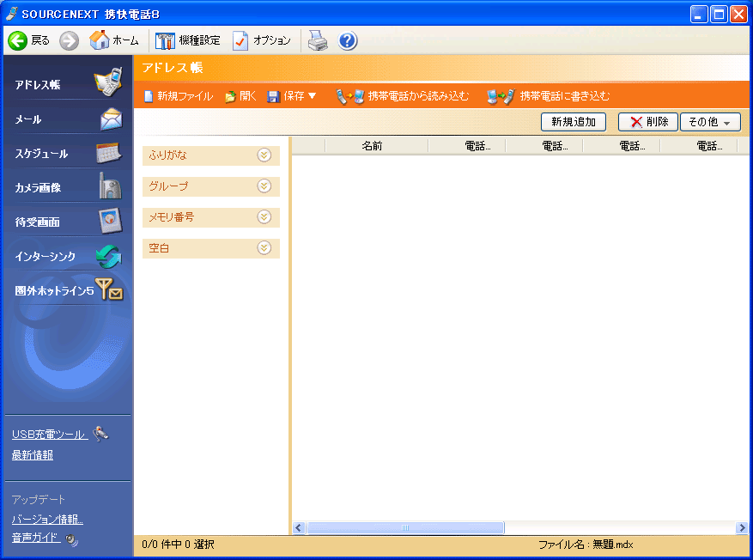Click the 0/0 件中 0 選択 status text
The height and width of the screenshot is (560, 753).
(x=179, y=545)
